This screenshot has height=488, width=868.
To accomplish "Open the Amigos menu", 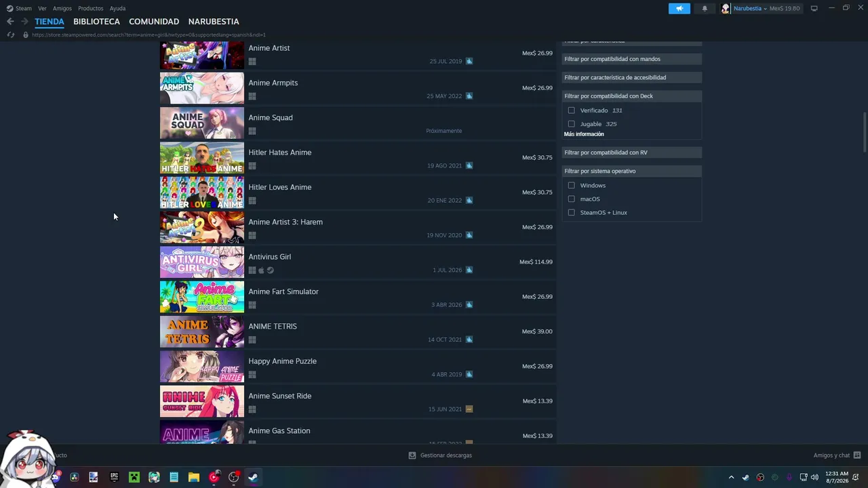I will 62,8.
